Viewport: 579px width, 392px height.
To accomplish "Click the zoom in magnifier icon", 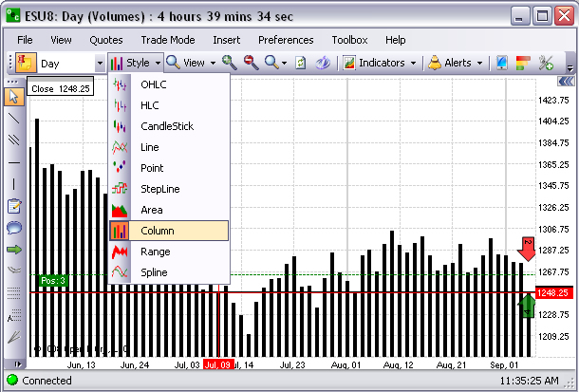I will (230, 63).
